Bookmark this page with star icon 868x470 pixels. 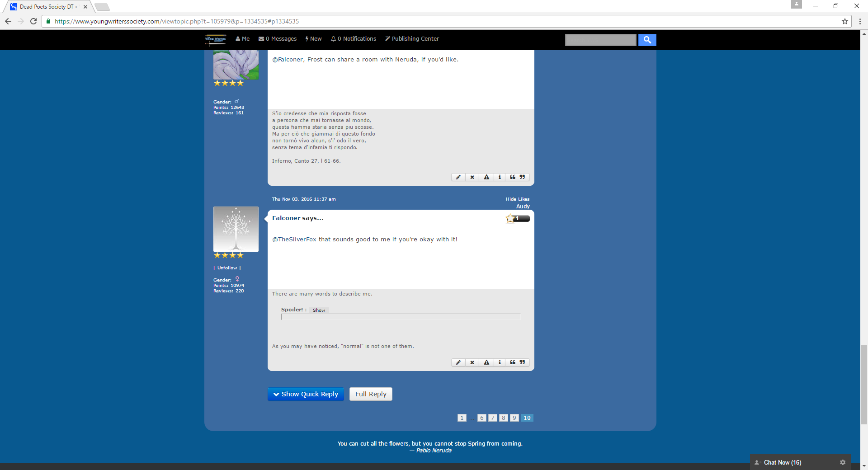844,21
